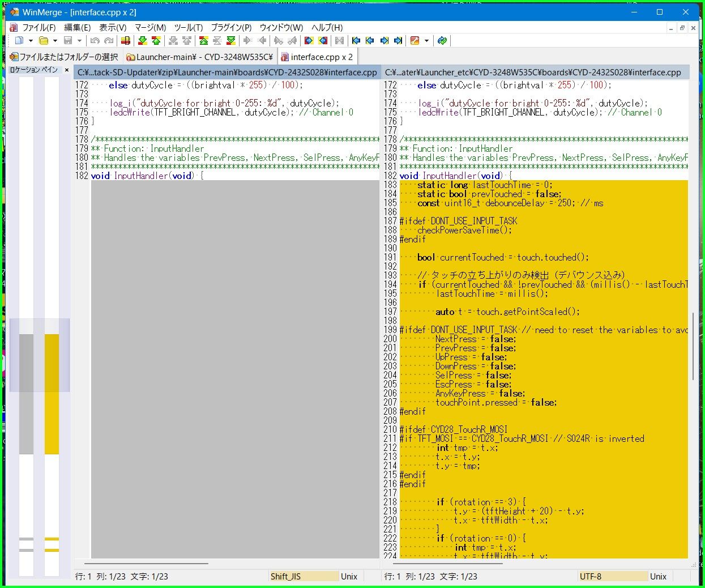The image size is (705, 588).
Task: Expand the Save dropdown arrow
Action: [80, 41]
